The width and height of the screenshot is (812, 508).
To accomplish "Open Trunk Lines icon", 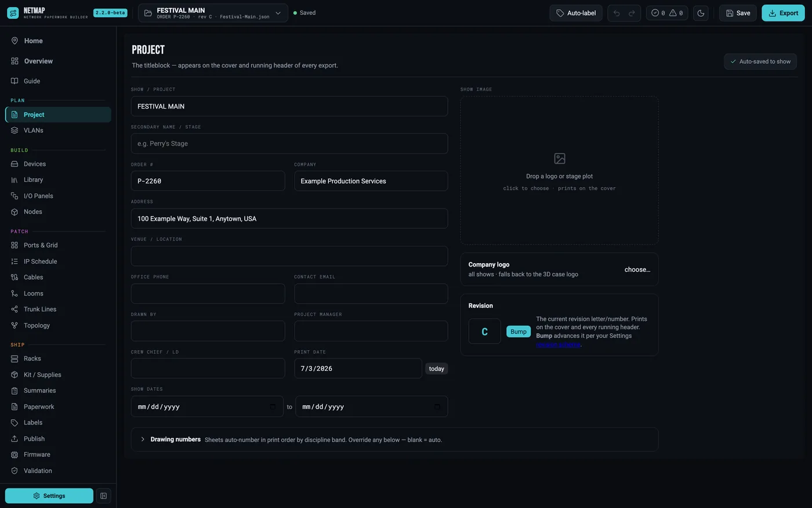I will point(14,309).
